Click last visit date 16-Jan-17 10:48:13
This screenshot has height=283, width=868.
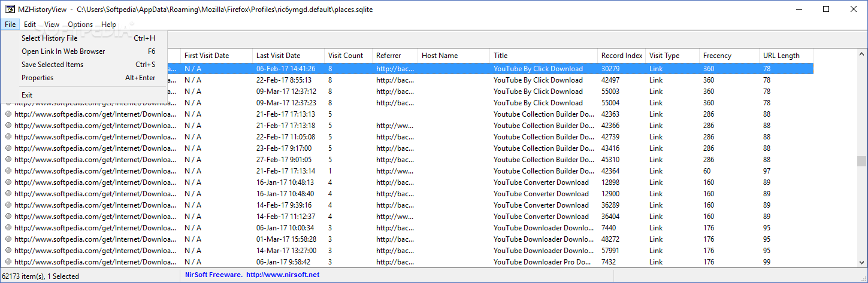[x=285, y=182]
